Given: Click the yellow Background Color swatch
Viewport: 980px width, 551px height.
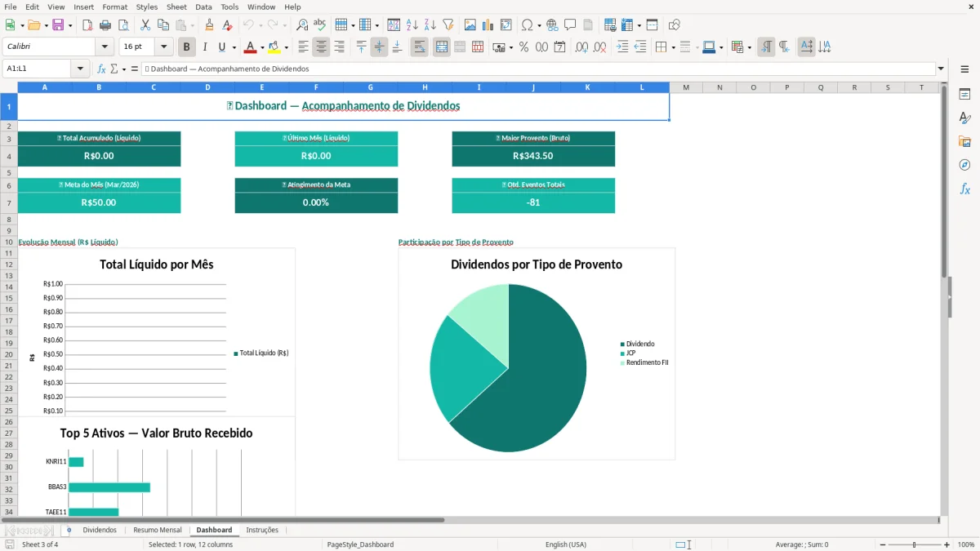Looking at the screenshot, I should point(274,47).
